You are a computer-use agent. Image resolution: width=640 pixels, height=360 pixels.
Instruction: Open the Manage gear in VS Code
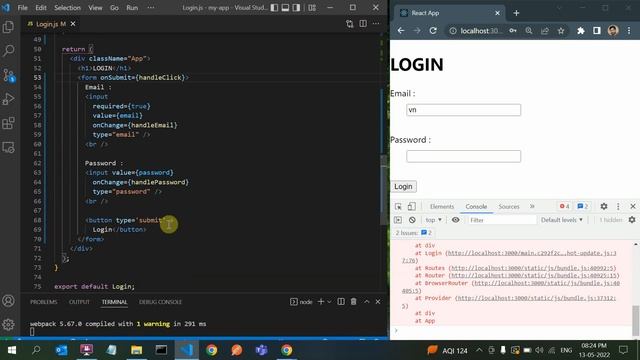click(x=8, y=324)
